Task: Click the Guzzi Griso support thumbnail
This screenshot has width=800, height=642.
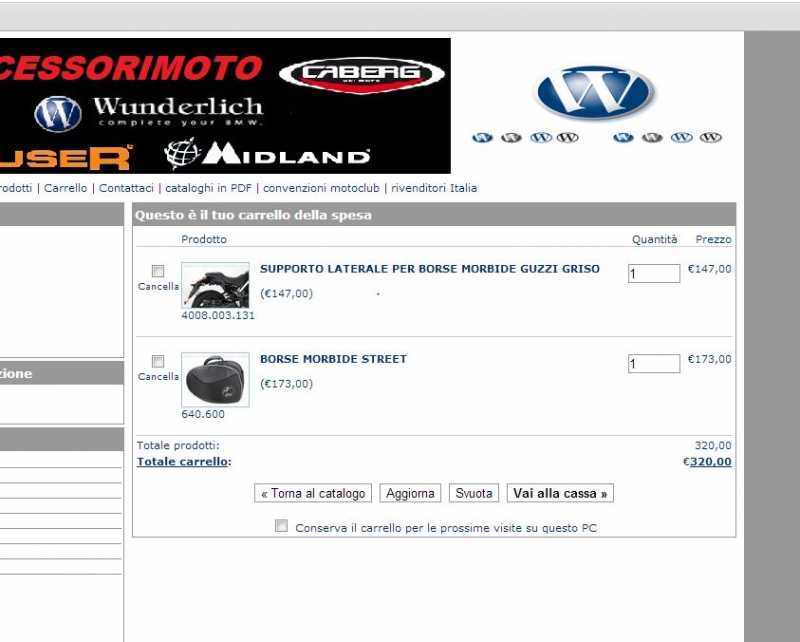Action: 215,285
